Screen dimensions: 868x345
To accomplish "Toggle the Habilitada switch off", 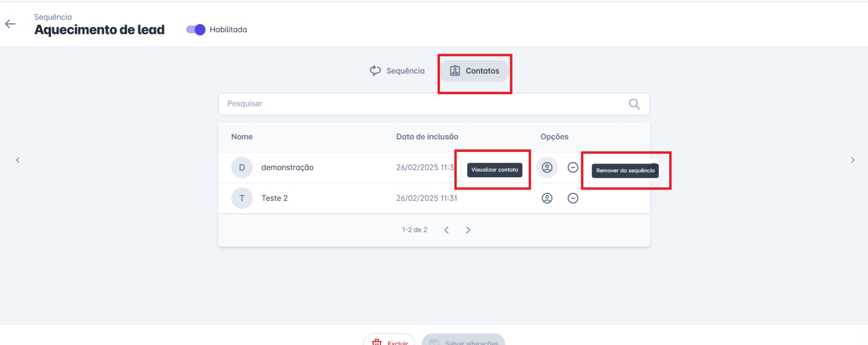I will 196,30.
